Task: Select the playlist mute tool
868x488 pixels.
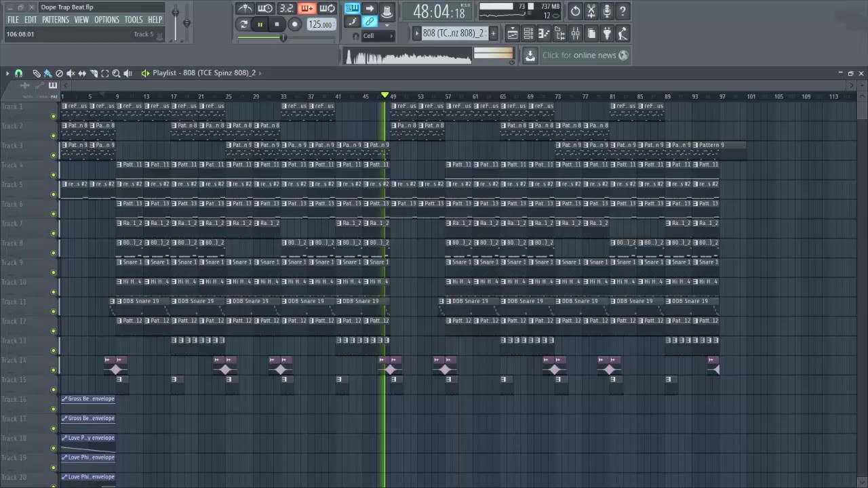Action: point(71,73)
